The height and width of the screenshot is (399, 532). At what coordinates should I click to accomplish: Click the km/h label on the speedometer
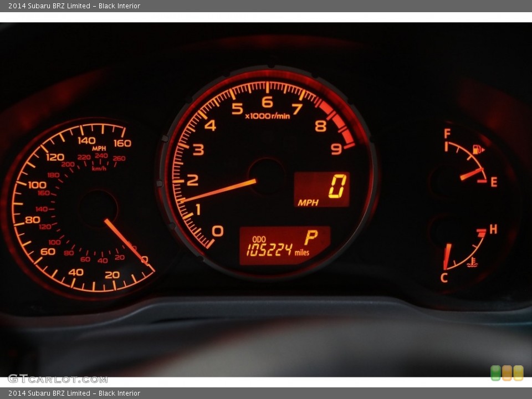99,168
